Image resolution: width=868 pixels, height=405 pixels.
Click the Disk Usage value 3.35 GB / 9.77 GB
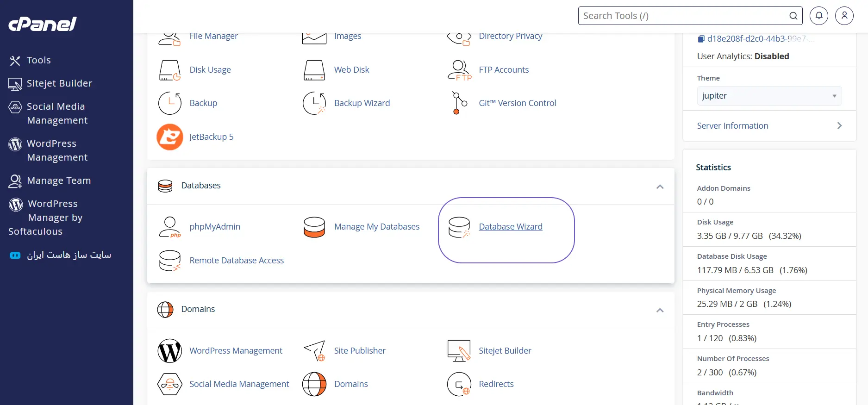point(730,236)
